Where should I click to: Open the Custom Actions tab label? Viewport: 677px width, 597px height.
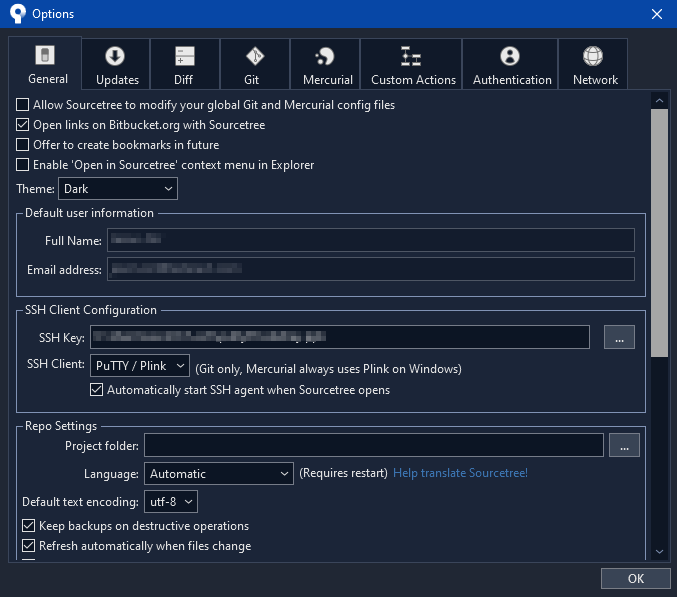click(414, 80)
